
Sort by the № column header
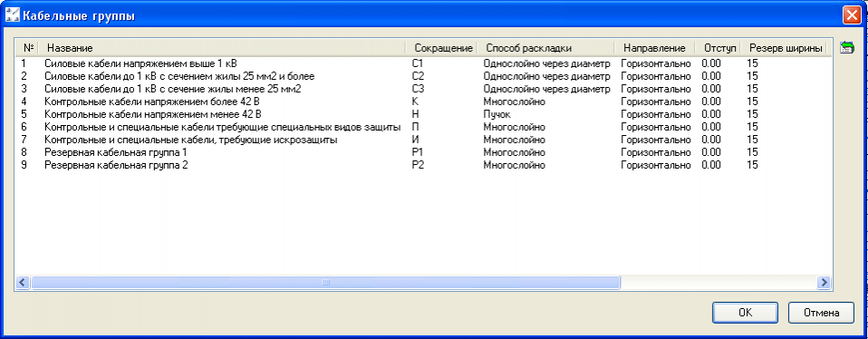(x=28, y=48)
